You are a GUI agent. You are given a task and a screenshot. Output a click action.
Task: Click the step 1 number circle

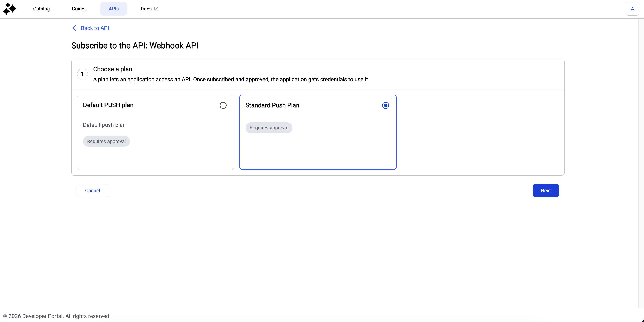coord(82,74)
